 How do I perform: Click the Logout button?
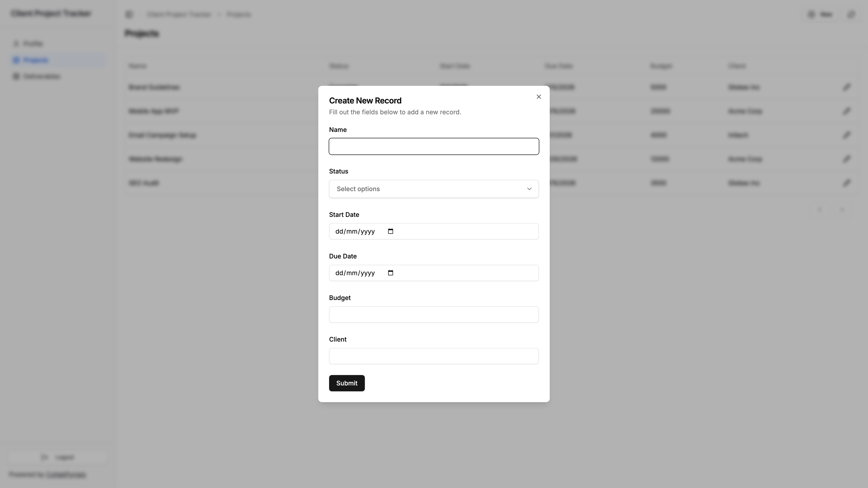(57, 457)
